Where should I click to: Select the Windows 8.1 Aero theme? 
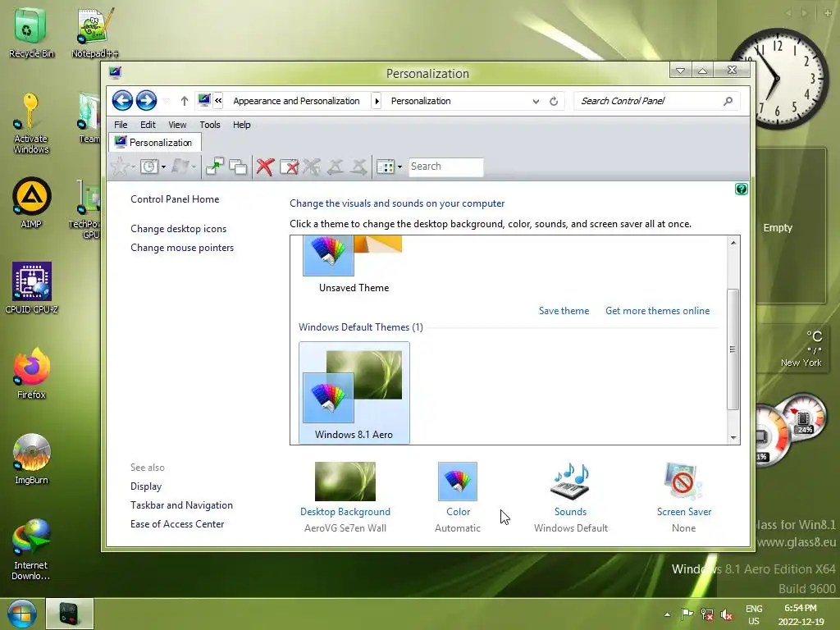[354, 392]
